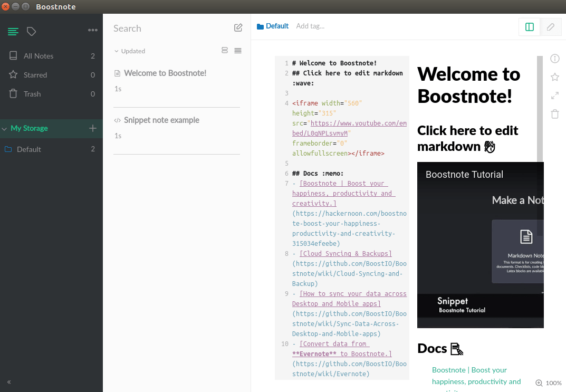Click the Convert data from Evernote link text
This screenshot has width=566, height=392.
pos(342,349)
